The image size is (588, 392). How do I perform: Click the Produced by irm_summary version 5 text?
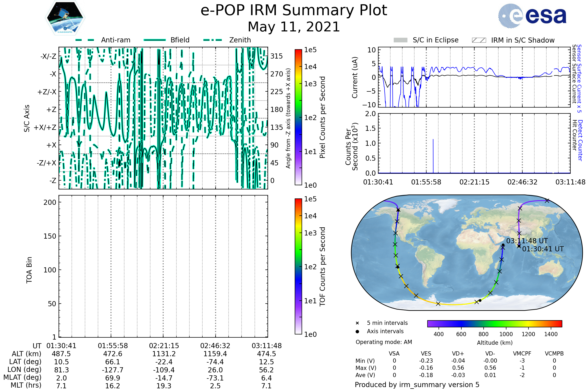click(417, 385)
